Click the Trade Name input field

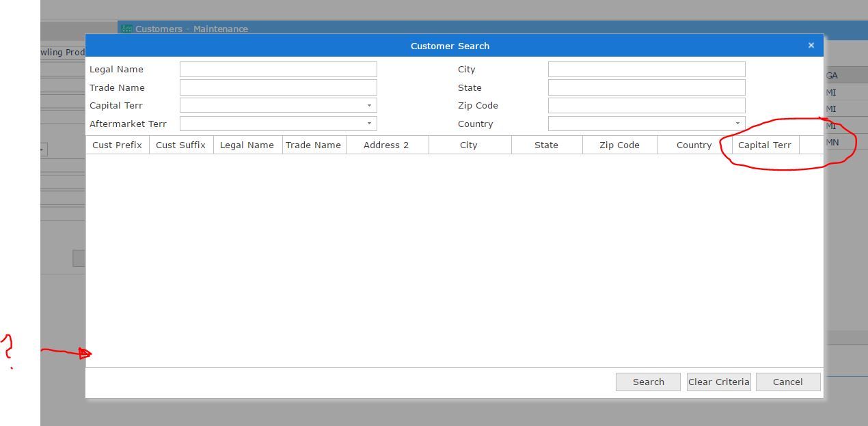click(278, 87)
